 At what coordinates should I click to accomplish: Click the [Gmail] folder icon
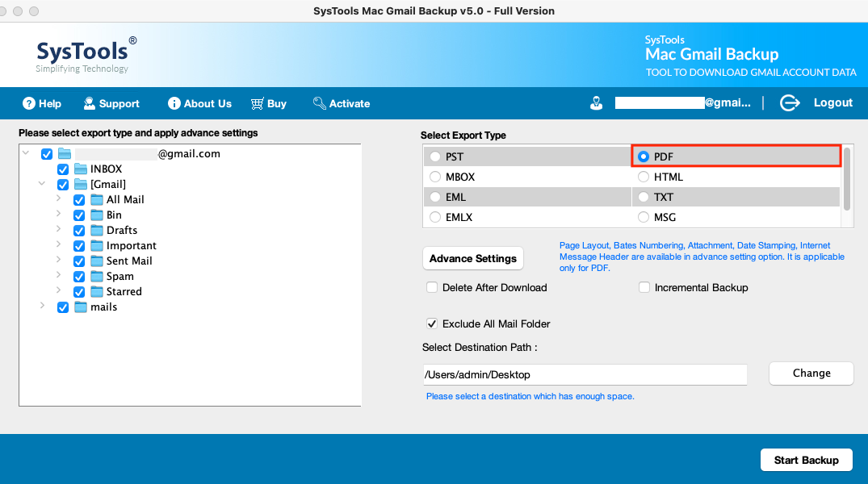tap(81, 184)
